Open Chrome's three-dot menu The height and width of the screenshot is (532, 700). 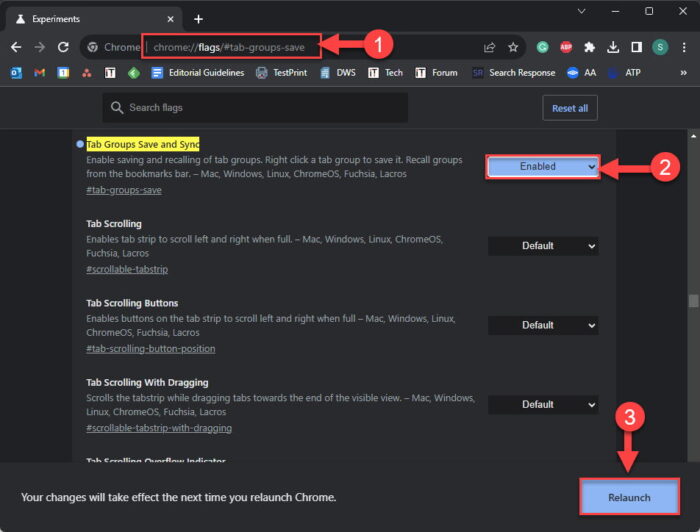coord(684,47)
